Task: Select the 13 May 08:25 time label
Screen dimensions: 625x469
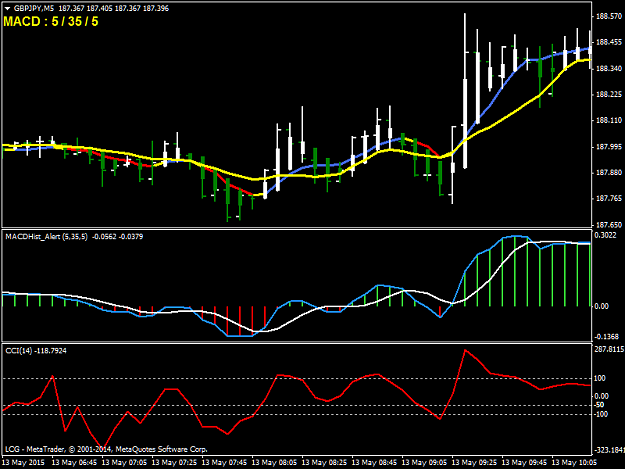Action: click(x=324, y=463)
